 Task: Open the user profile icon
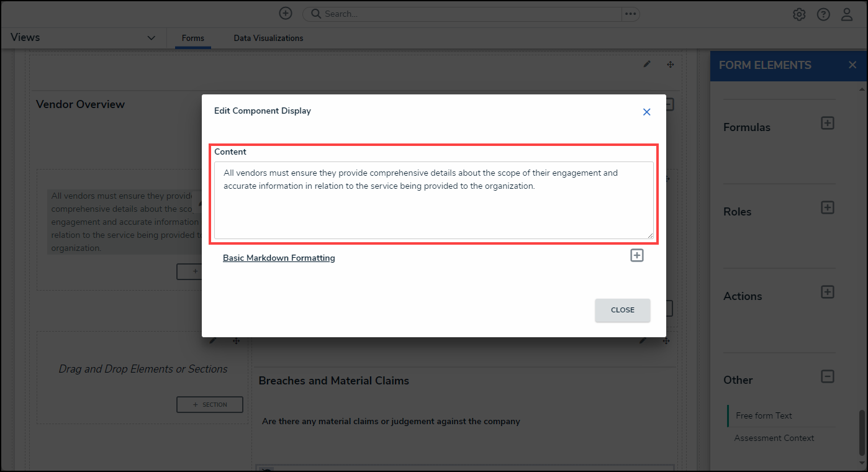(847, 15)
